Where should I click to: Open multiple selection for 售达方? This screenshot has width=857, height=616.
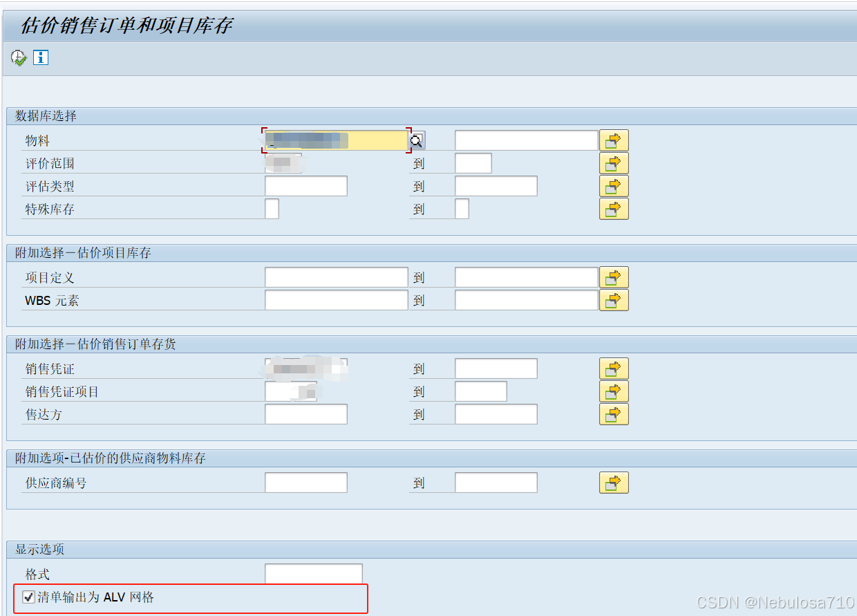614,413
